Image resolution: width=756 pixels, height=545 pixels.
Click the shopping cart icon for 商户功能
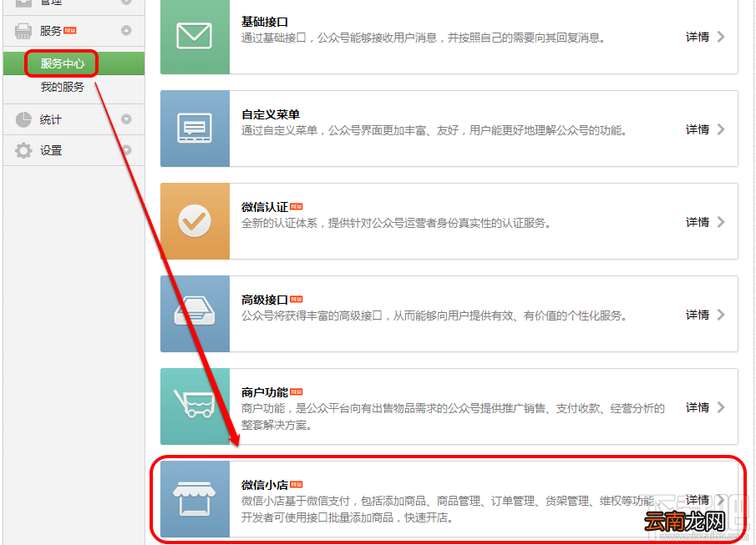(x=194, y=404)
